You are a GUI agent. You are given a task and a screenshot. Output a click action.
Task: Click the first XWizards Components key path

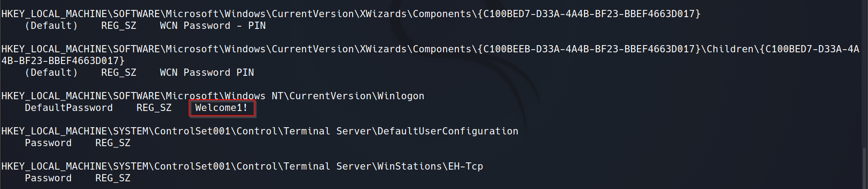coord(351,14)
